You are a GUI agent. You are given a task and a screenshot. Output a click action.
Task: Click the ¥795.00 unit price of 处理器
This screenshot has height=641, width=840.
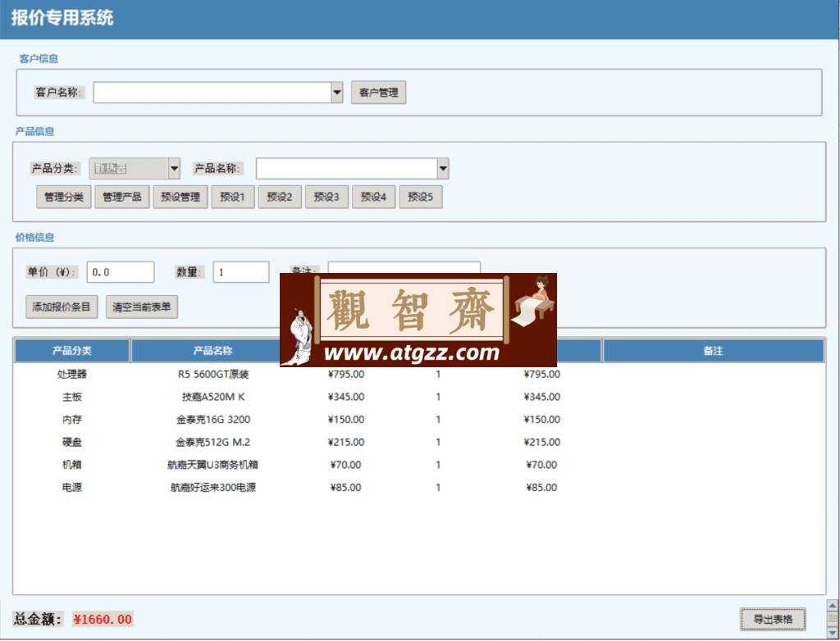346,375
